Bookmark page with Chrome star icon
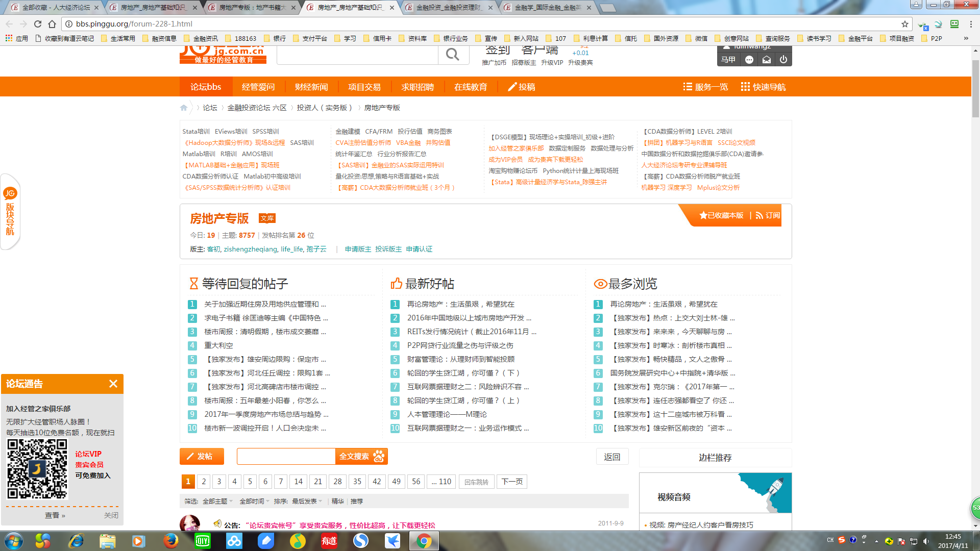This screenshot has width=980, height=551. 905,24
